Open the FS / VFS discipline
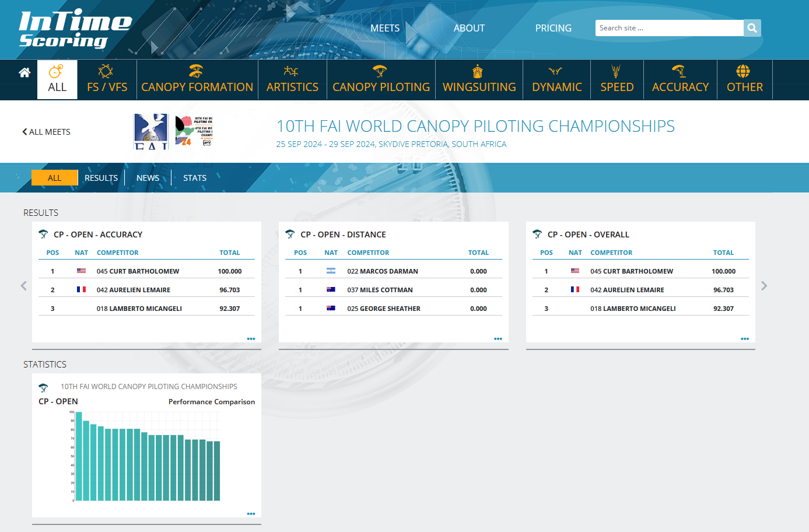The width and height of the screenshot is (809, 532). pyautogui.click(x=107, y=80)
